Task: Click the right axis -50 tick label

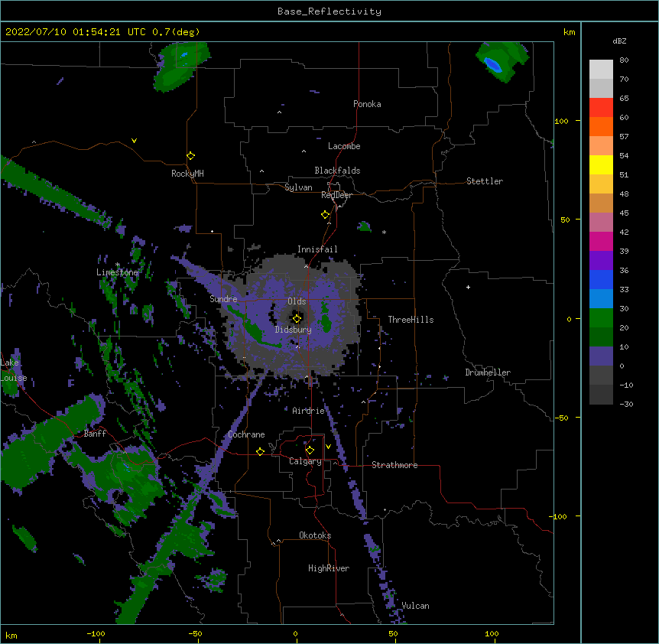Action: click(561, 418)
